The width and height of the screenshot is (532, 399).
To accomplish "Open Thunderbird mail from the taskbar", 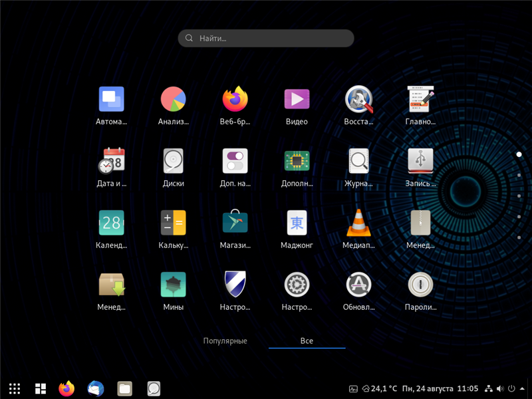I will point(96,388).
